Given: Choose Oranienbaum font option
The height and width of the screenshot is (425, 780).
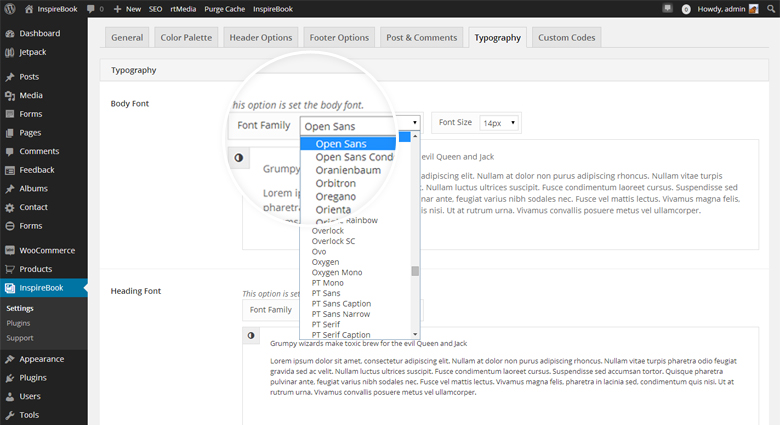Looking at the screenshot, I should click(348, 170).
